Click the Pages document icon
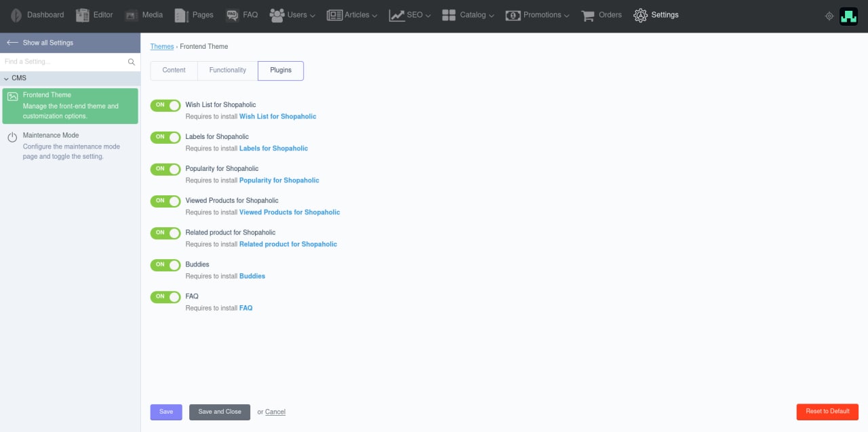 (181, 15)
